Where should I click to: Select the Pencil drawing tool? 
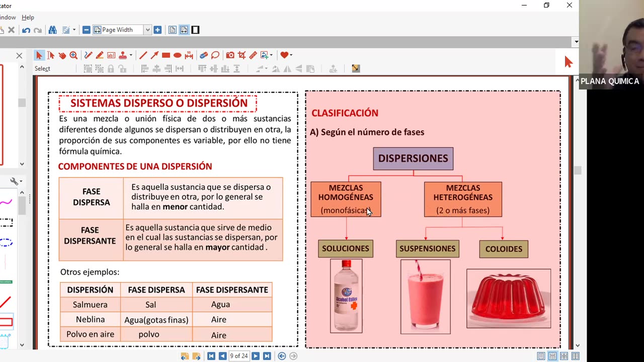pos(88,55)
